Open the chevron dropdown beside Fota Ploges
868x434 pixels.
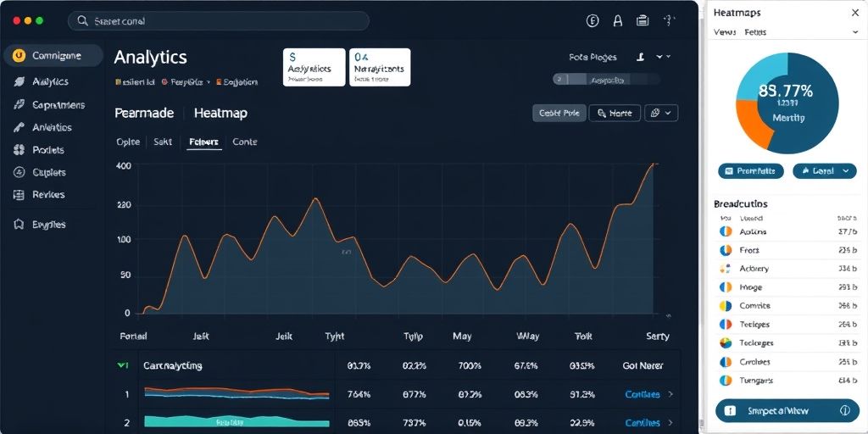pos(669,57)
